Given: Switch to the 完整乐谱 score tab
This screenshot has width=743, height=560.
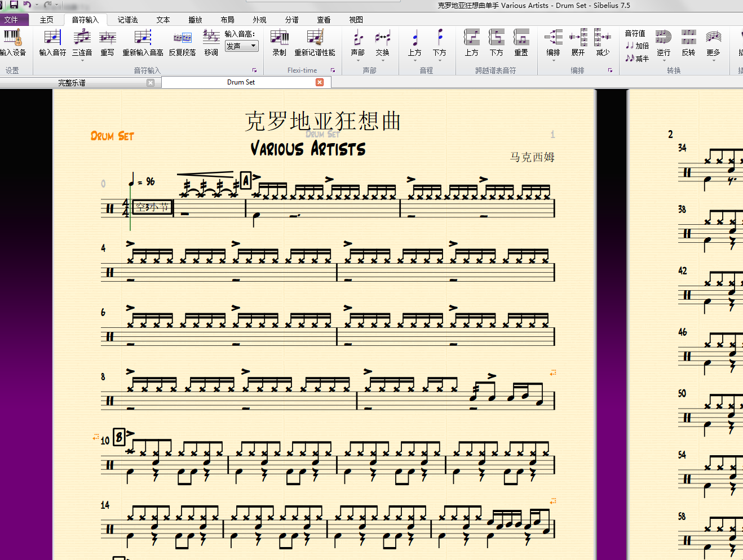Looking at the screenshot, I should pyautogui.click(x=72, y=83).
